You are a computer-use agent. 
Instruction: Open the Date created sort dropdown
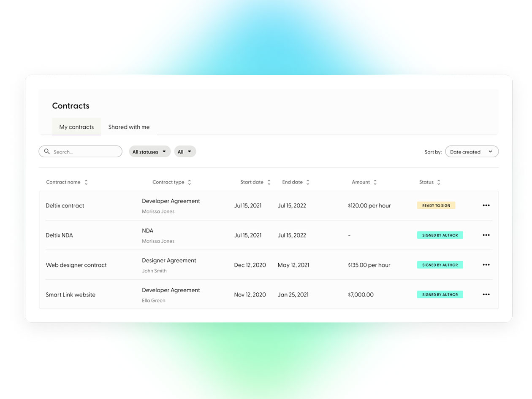point(472,151)
